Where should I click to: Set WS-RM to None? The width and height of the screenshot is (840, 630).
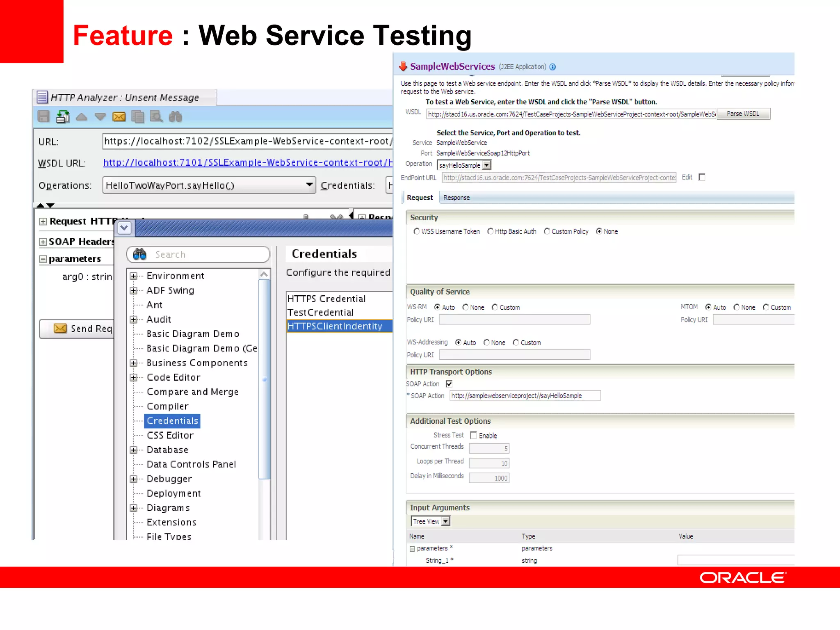[465, 307]
